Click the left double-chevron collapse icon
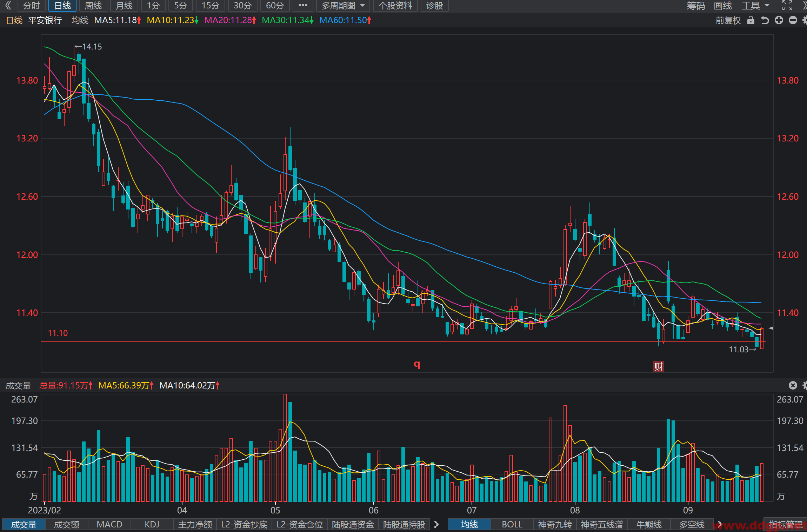The width and height of the screenshot is (807, 532). (8, 5)
